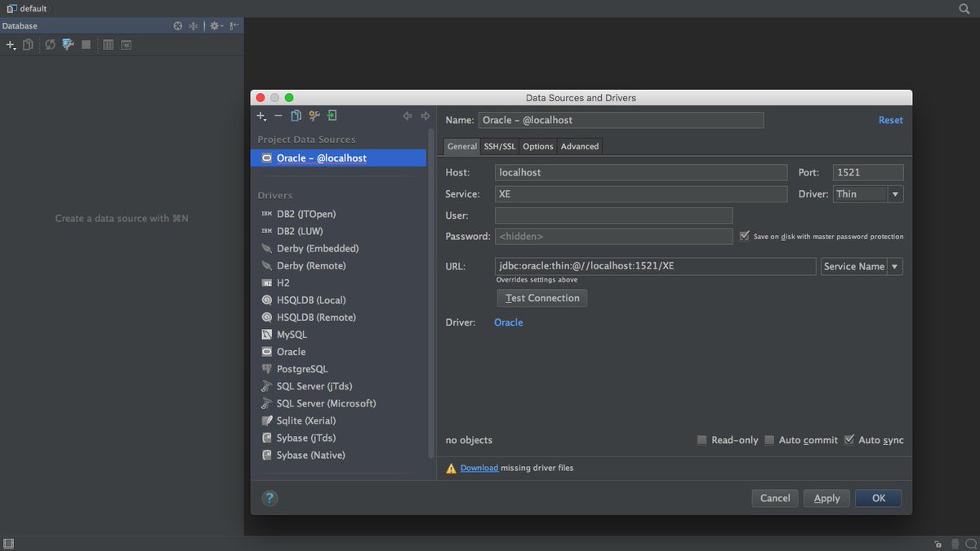Click the hidden Password field
Viewport: 980px width, 551px height.
pos(614,236)
